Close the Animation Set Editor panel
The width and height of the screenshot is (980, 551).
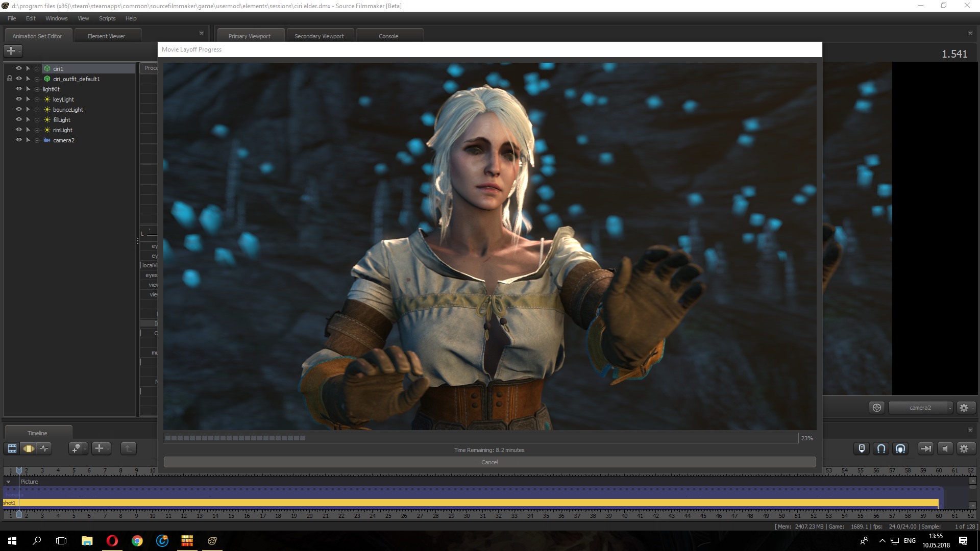coord(202,33)
